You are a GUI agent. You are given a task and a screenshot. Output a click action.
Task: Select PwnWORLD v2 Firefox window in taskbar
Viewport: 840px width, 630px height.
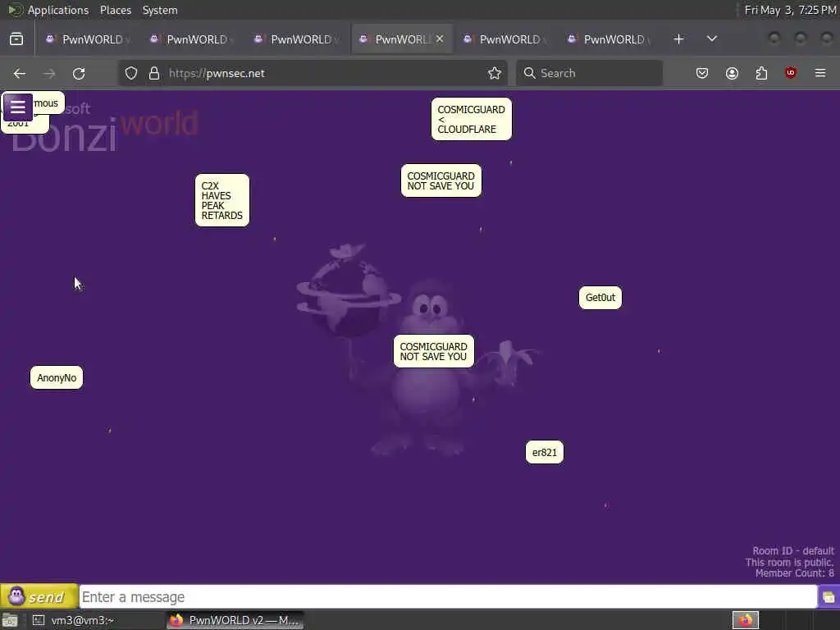click(x=235, y=620)
